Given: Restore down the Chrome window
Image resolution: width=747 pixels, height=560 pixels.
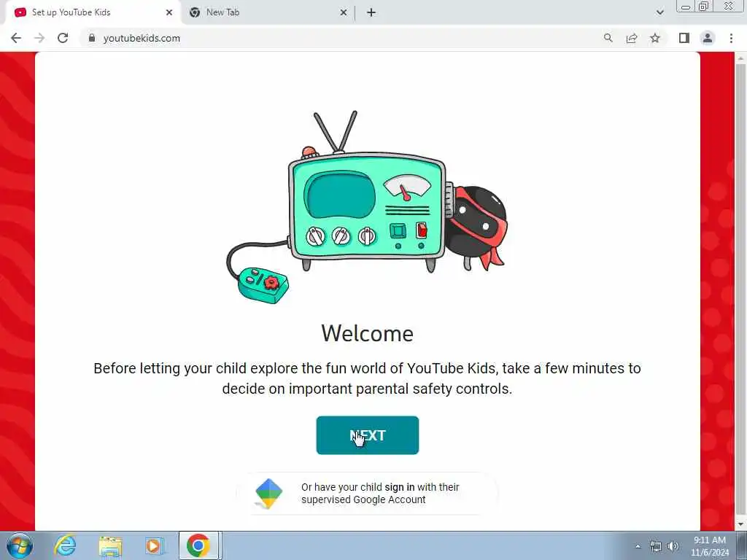Looking at the screenshot, I should [704, 7].
